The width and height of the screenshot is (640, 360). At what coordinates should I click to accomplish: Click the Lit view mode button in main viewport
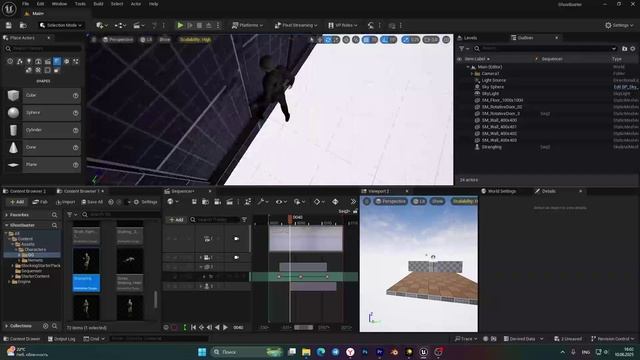[x=146, y=40]
